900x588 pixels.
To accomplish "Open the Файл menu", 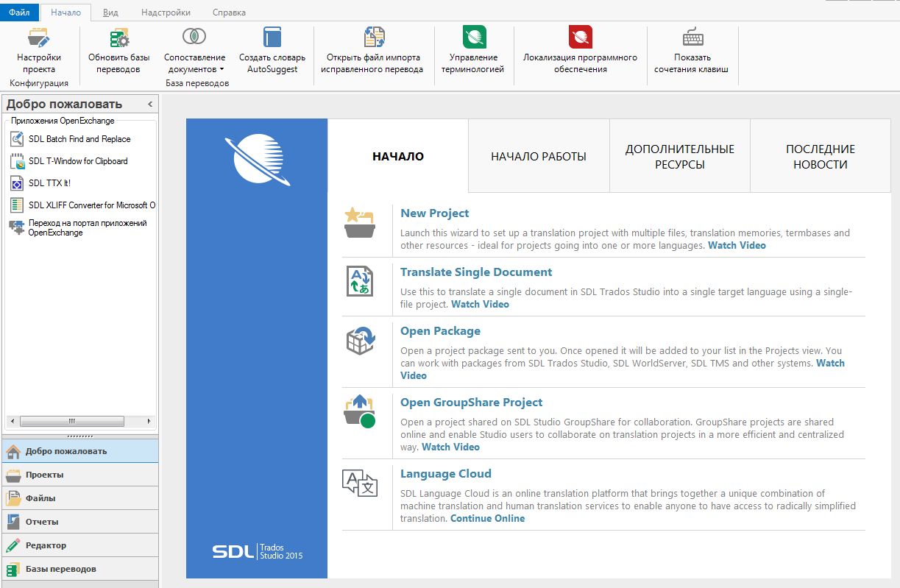I will point(19,13).
